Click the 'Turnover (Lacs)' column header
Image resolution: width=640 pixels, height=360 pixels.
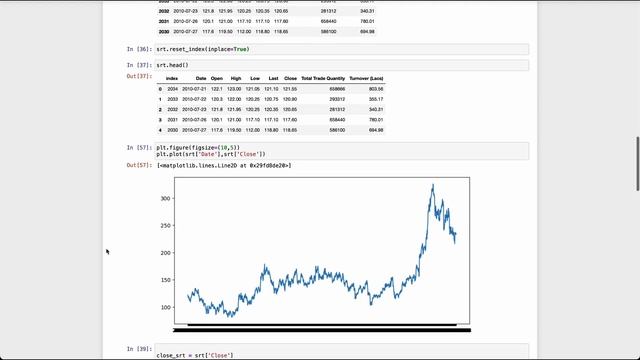366,78
